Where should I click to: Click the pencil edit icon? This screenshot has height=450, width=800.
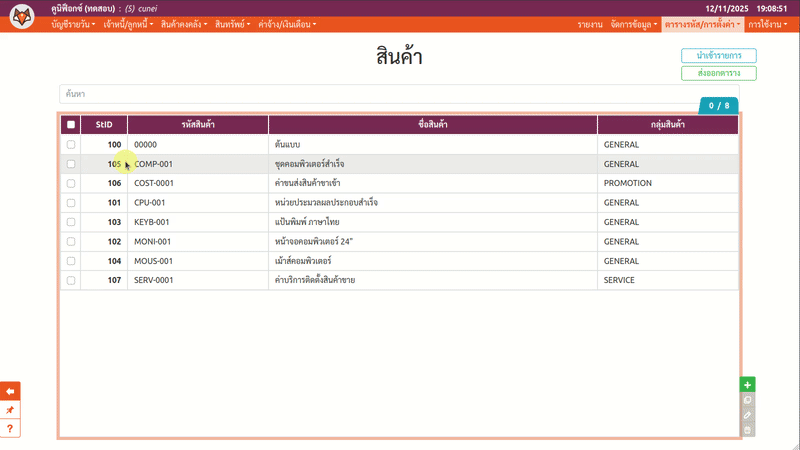tap(747, 415)
